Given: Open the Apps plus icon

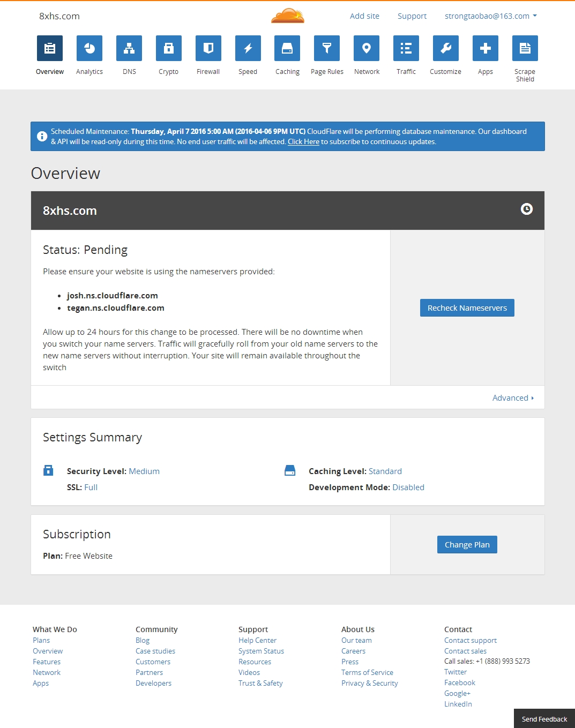Looking at the screenshot, I should coord(486,48).
